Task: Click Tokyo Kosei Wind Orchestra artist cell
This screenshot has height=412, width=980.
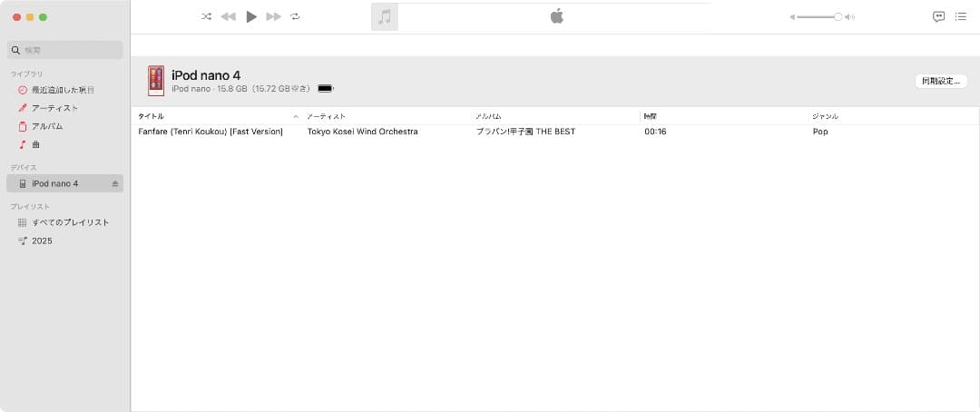Action: [x=362, y=132]
